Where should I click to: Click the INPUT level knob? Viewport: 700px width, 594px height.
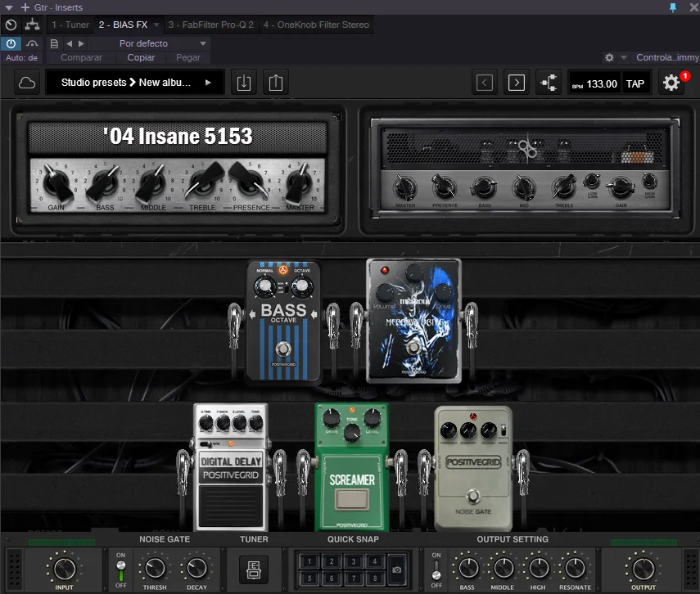(x=65, y=569)
